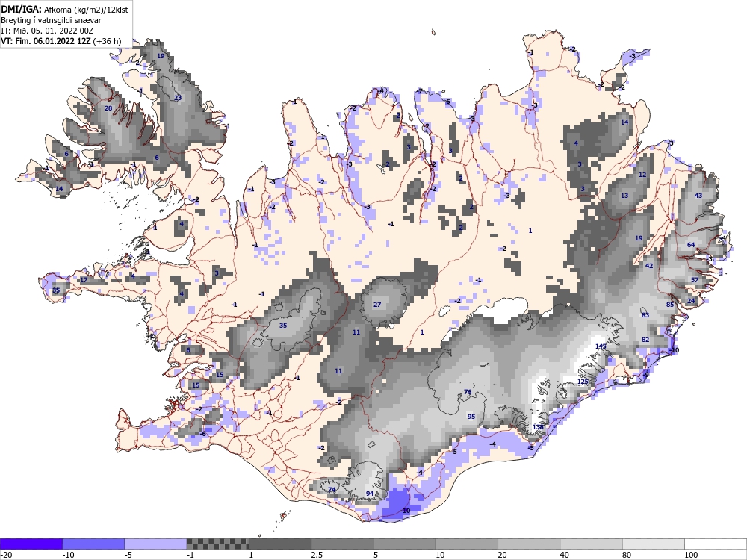Image resolution: width=747 pixels, height=560 pixels.
Task: Select the light gray legend swatch between 20 and 40
Action: pyautogui.click(x=529, y=544)
